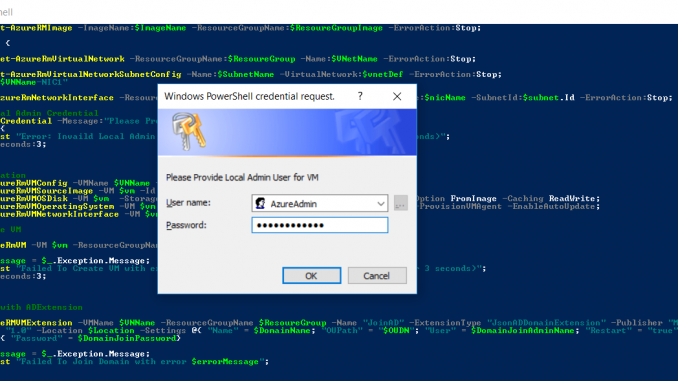Image resolution: width=678 pixels, height=381 pixels.
Task: Click the 'Password:' label
Action: click(x=186, y=225)
